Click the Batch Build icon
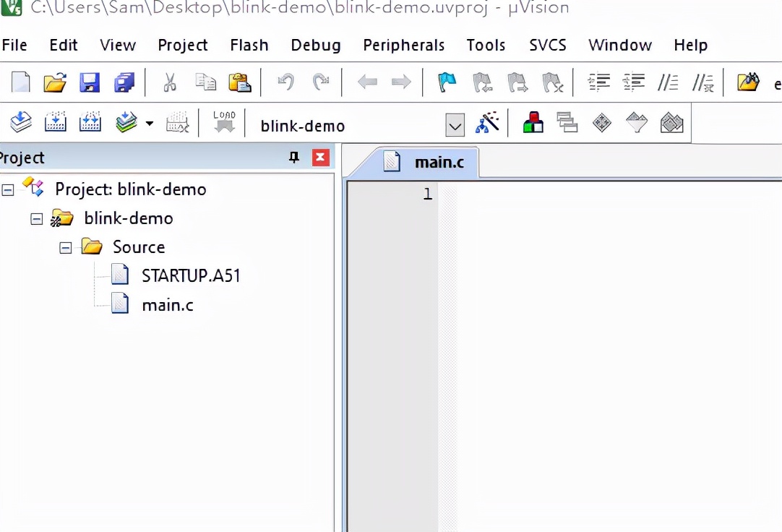This screenshot has height=532, width=782. 126,122
